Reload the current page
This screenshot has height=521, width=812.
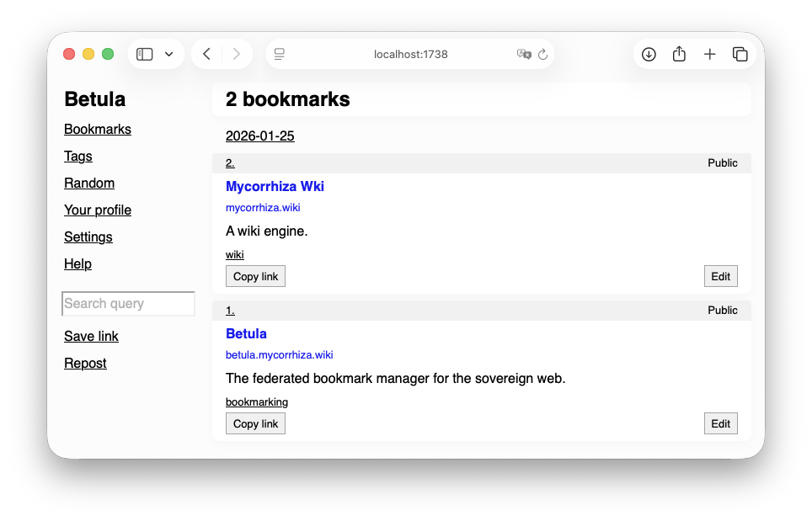pos(543,53)
